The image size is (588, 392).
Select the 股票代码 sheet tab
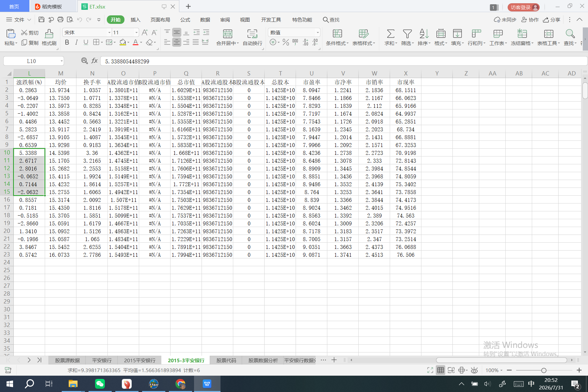226,360
